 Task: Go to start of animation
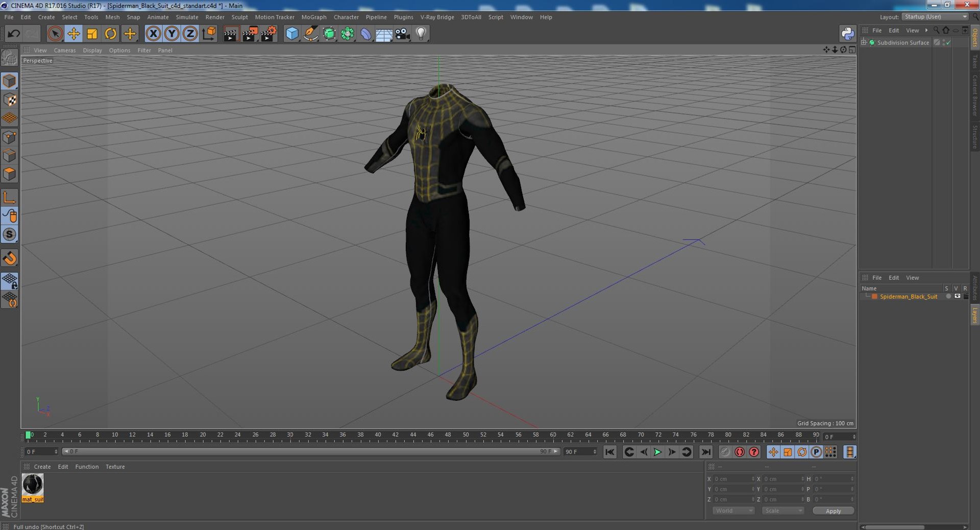tap(610, 452)
